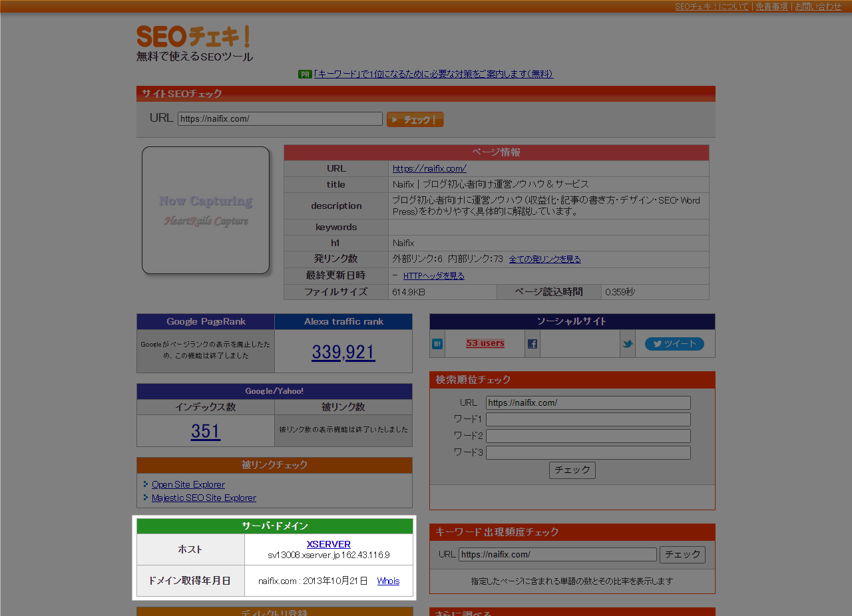Screen dimensions: 852x616
Task: Click the ワード3 input field
Action: [588, 453]
